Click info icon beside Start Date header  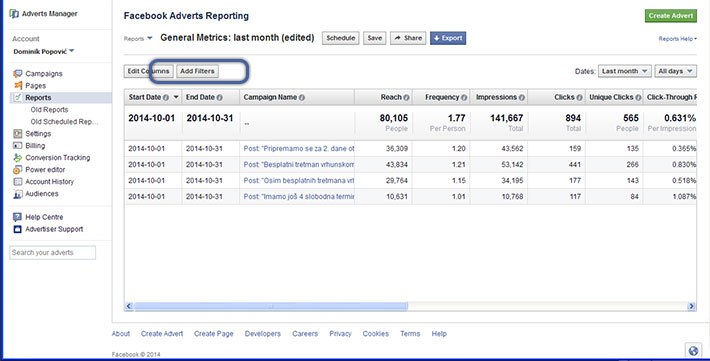point(166,97)
